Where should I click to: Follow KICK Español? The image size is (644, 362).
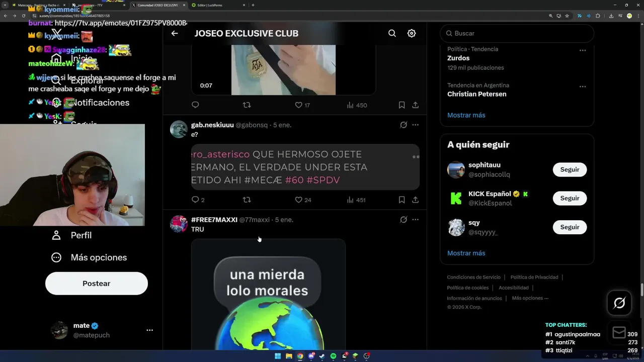570,198
